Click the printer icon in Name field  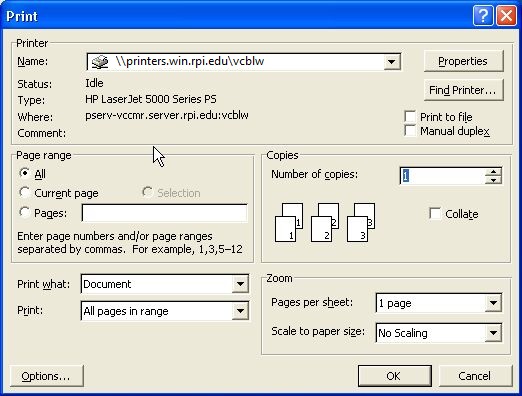(x=100, y=62)
